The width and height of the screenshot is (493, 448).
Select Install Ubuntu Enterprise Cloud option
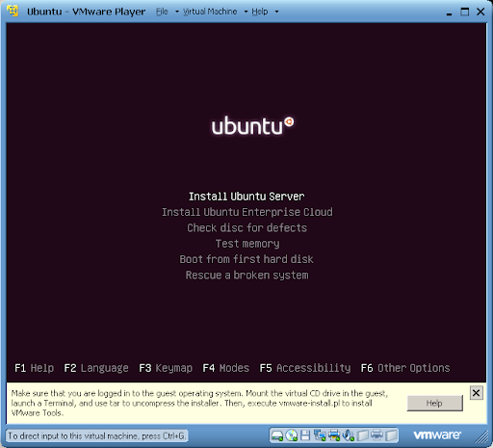(247, 212)
